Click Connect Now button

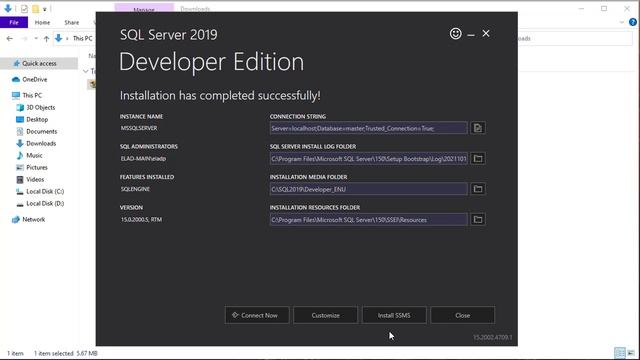257,315
